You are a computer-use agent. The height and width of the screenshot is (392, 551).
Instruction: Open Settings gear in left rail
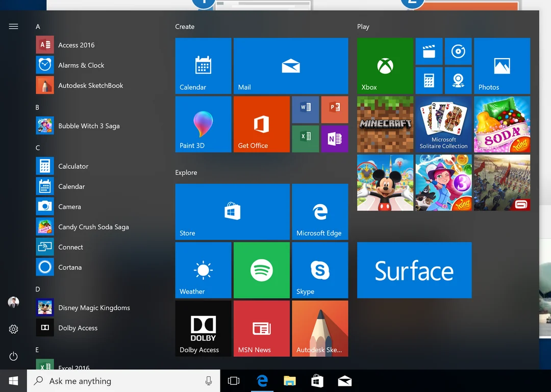click(14, 329)
